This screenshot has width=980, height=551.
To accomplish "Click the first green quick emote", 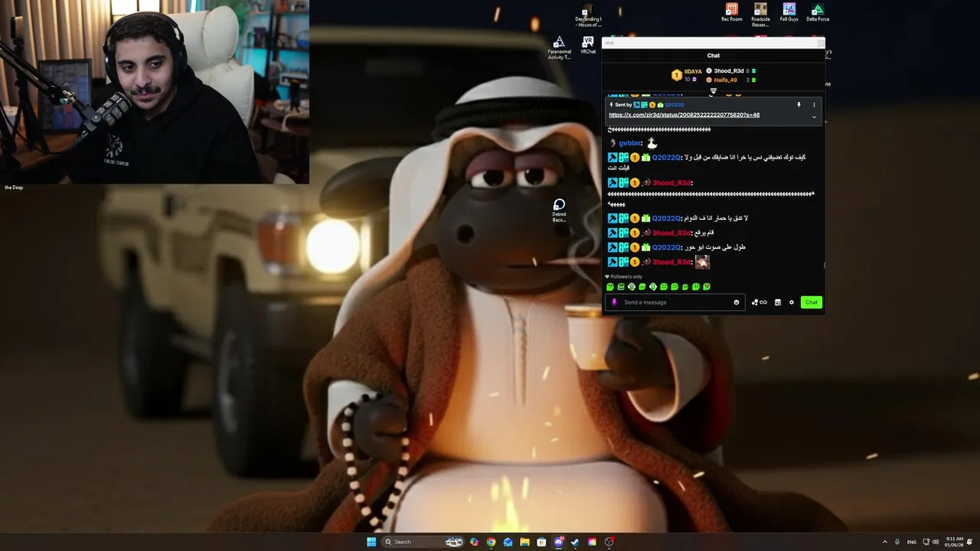I will coord(610,287).
